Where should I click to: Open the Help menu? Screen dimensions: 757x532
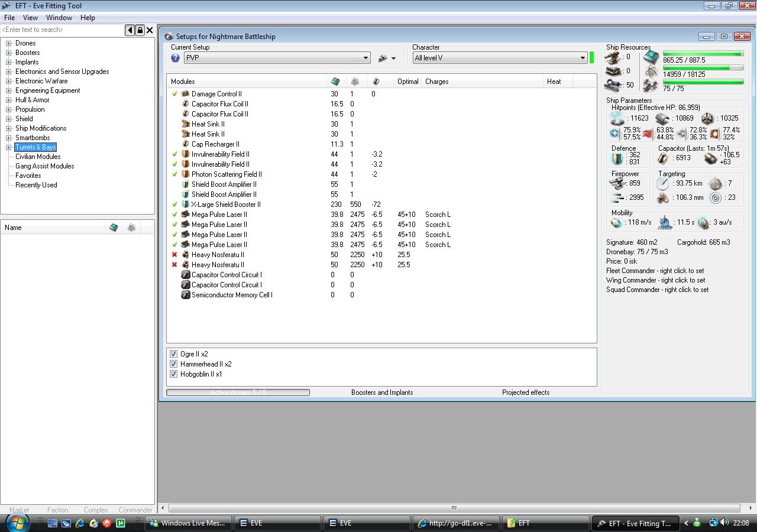[x=88, y=18]
